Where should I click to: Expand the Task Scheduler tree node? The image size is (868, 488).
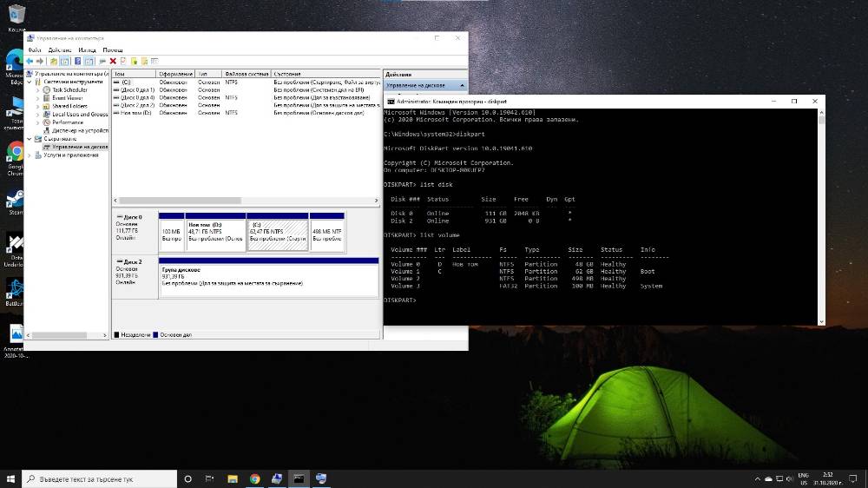click(x=37, y=90)
